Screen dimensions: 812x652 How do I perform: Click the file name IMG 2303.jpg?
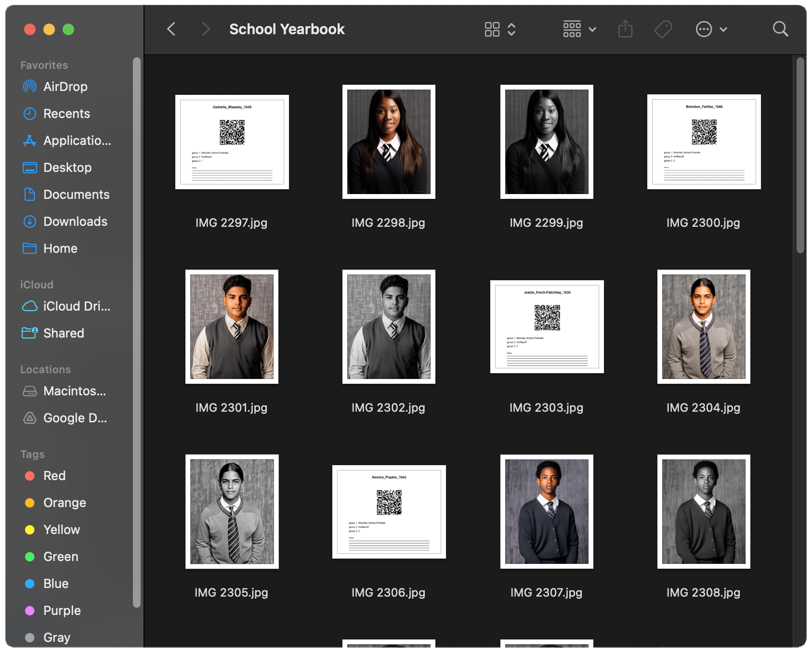tap(547, 408)
